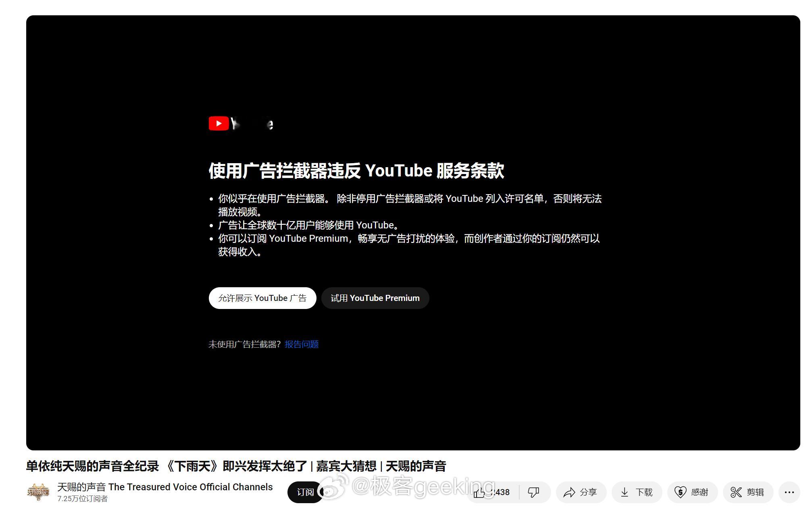Share the video via 分享

[x=581, y=492]
